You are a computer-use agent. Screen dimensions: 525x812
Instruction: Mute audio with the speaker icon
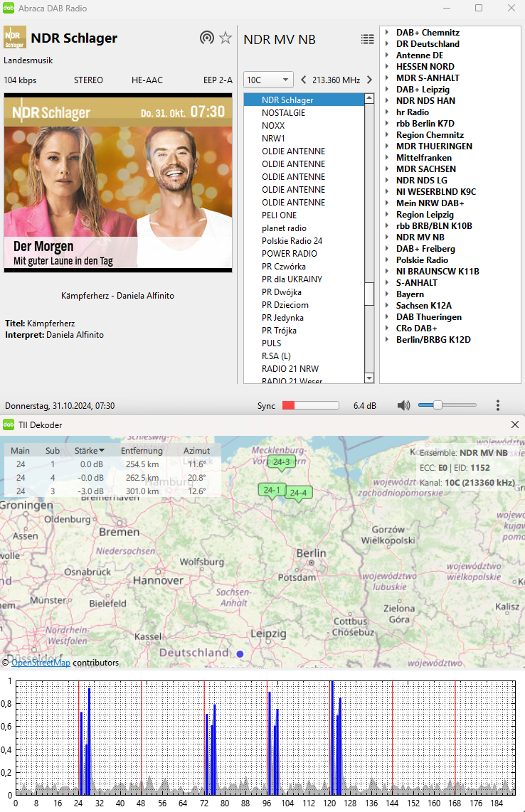point(403,405)
